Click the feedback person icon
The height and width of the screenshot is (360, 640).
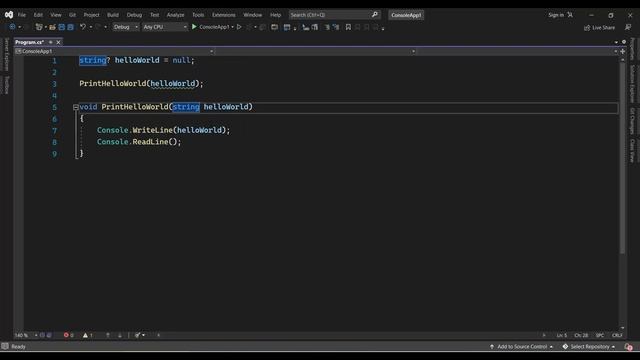[x=628, y=27]
